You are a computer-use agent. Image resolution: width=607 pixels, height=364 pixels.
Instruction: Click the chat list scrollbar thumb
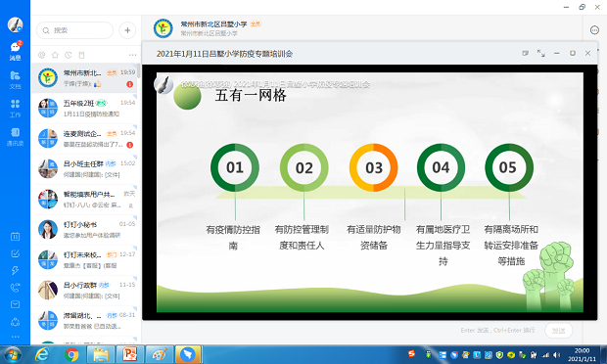[139, 70]
